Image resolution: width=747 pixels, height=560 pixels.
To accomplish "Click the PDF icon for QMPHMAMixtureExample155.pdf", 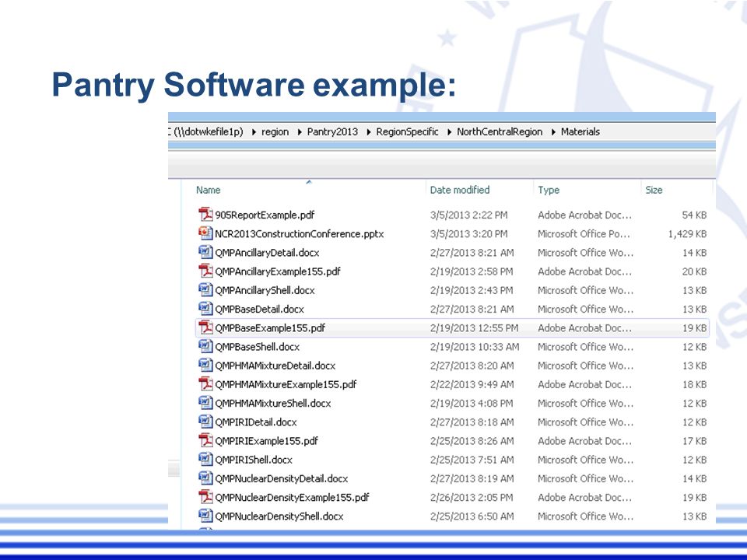I will pyautogui.click(x=205, y=383).
